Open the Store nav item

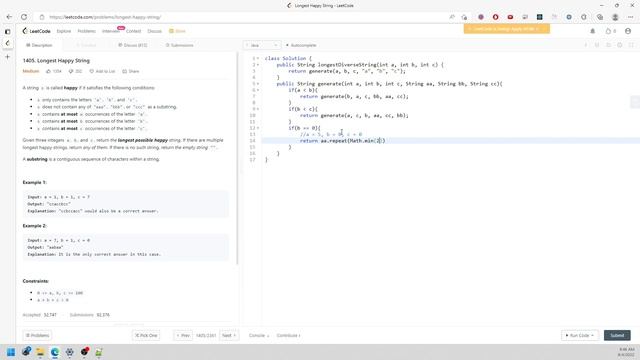coord(178,31)
